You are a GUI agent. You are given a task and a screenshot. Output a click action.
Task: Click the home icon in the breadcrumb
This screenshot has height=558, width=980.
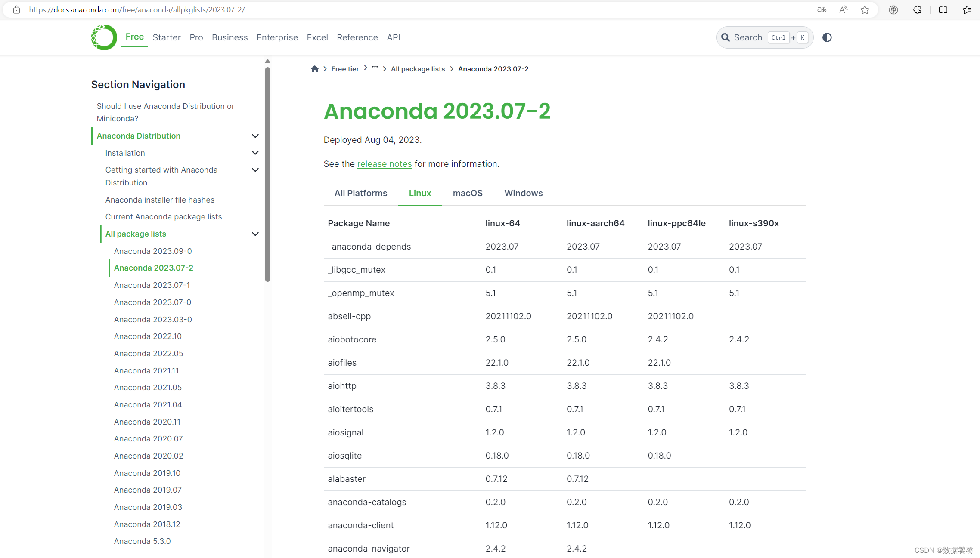[315, 69]
